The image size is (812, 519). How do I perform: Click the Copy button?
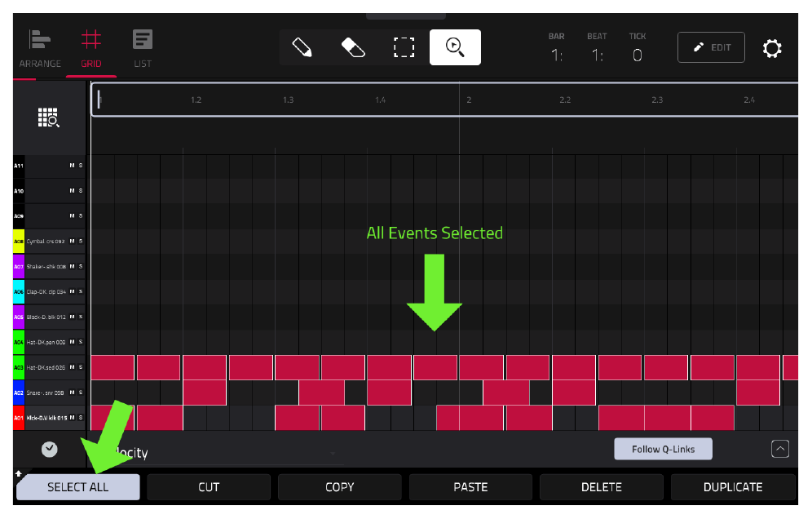point(340,487)
